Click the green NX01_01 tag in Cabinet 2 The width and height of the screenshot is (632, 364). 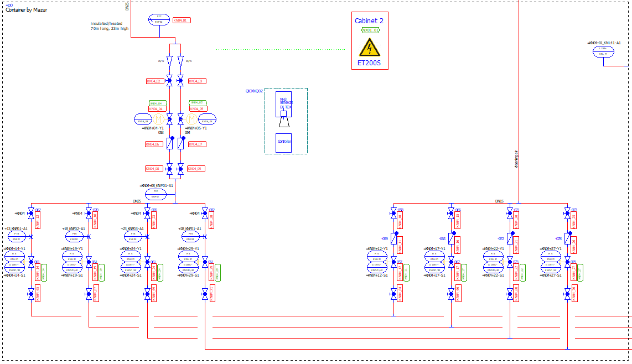tap(370, 30)
